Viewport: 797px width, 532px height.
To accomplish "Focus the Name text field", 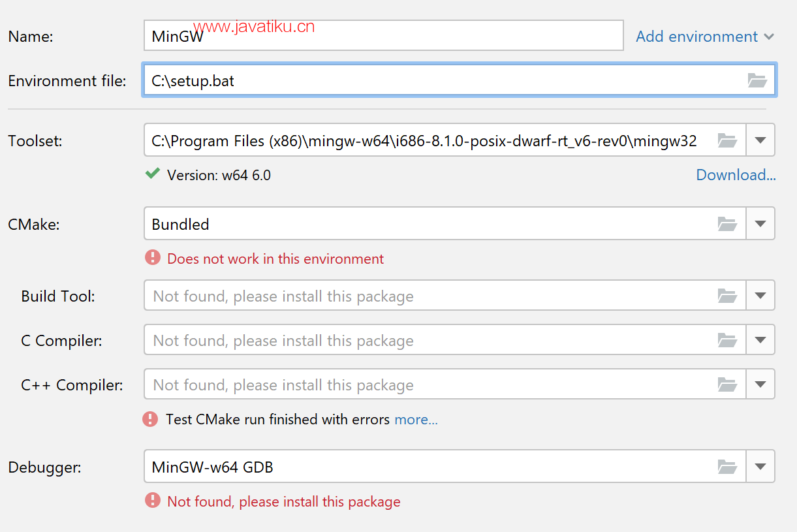I will [383, 36].
